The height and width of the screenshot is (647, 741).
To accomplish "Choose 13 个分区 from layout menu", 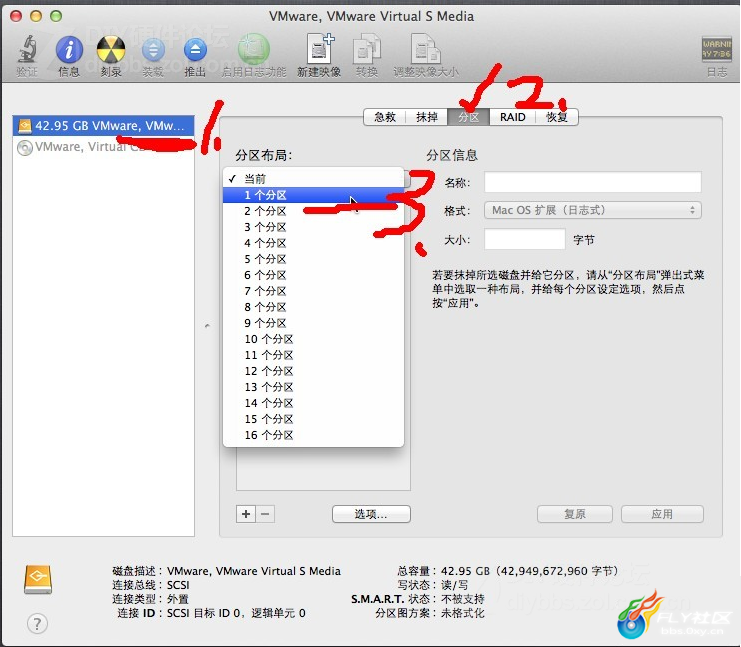I will [x=313, y=388].
